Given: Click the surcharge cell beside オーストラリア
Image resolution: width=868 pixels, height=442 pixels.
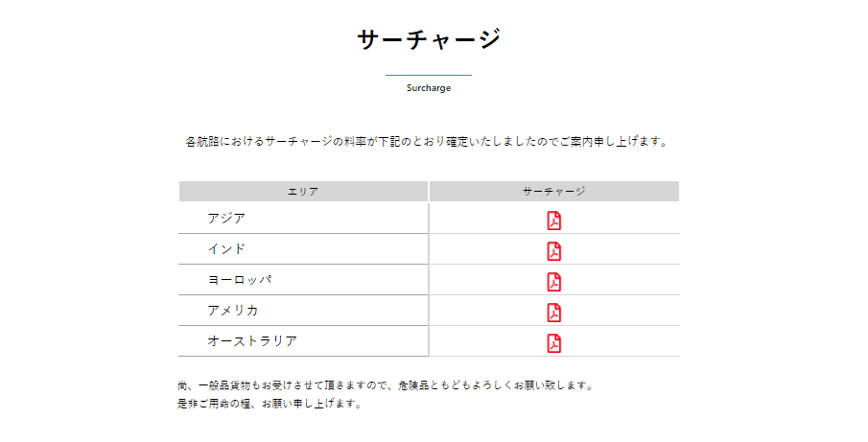Looking at the screenshot, I should pos(554,341).
